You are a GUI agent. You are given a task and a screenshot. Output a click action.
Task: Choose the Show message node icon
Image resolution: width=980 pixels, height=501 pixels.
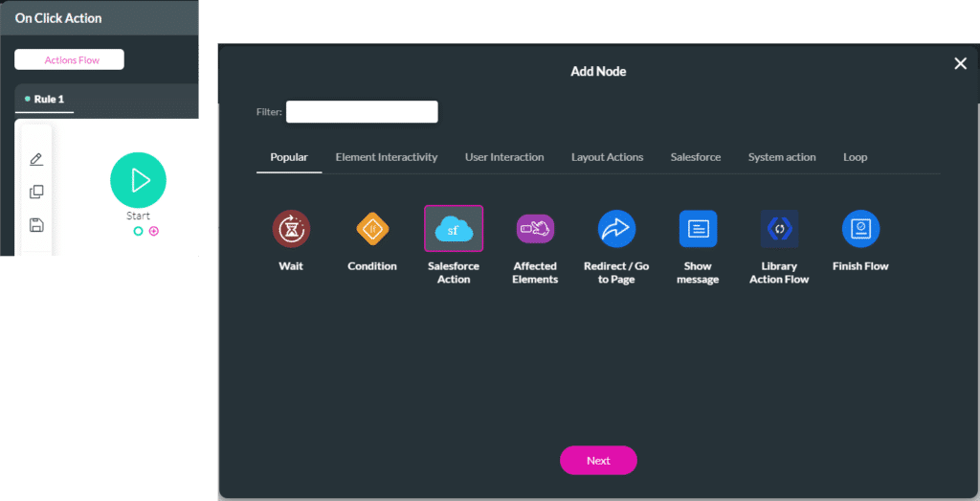point(698,229)
